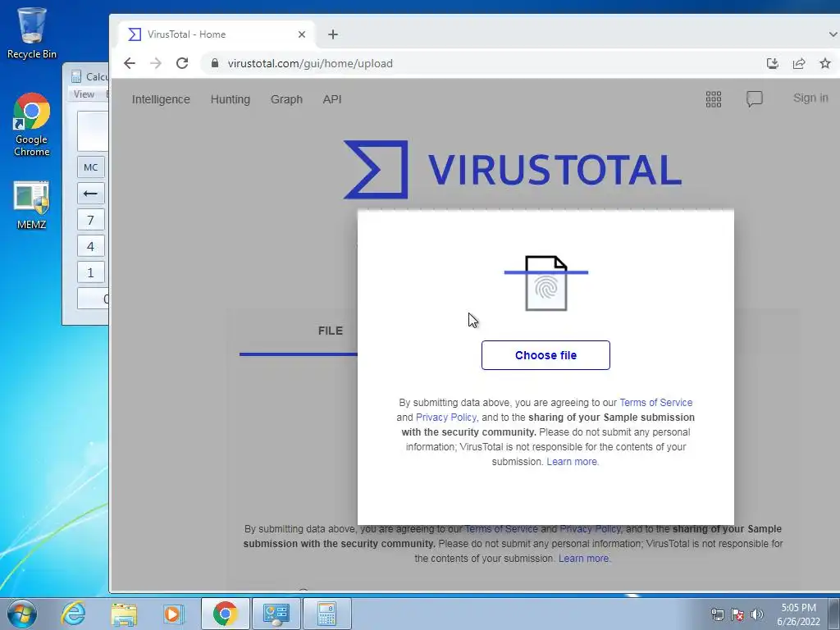The width and height of the screenshot is (840, 630).
Task: Click the Calculator backspace arrow button
Action: point(90,194)
